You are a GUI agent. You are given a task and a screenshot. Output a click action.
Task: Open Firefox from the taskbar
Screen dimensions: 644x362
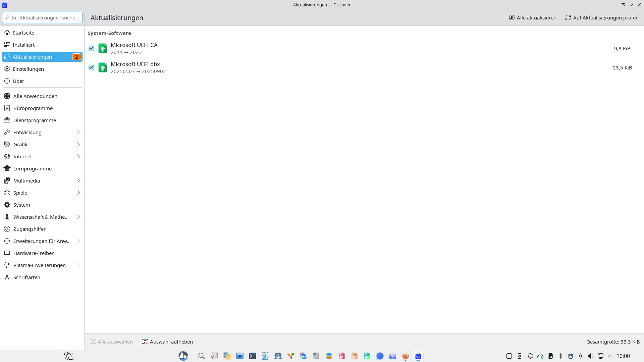pyautogui.click(x=406, y=356)
